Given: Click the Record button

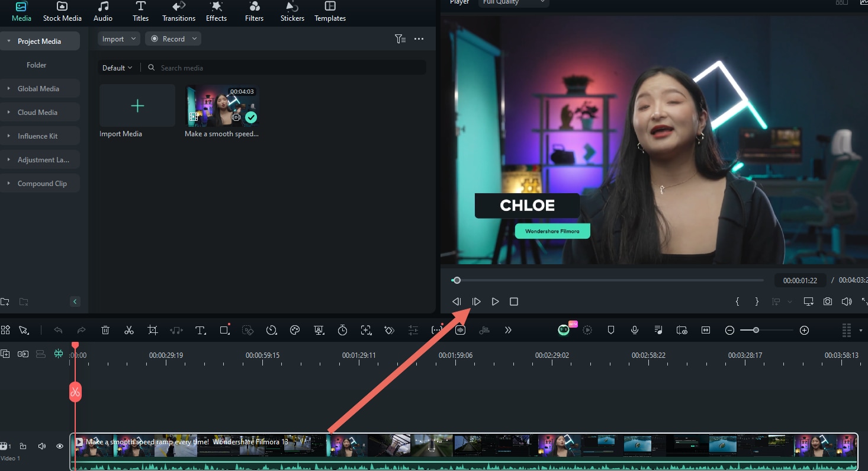Looking at the screenshot, I should point(173,39).
